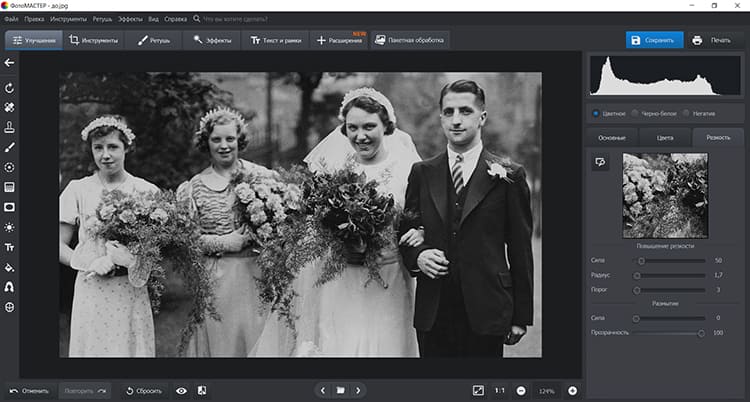The height and width of the screenshot is (402, 750).
Task: Switch to the Цвета tab
Action: pyautogui.click(x=664, y=137)
